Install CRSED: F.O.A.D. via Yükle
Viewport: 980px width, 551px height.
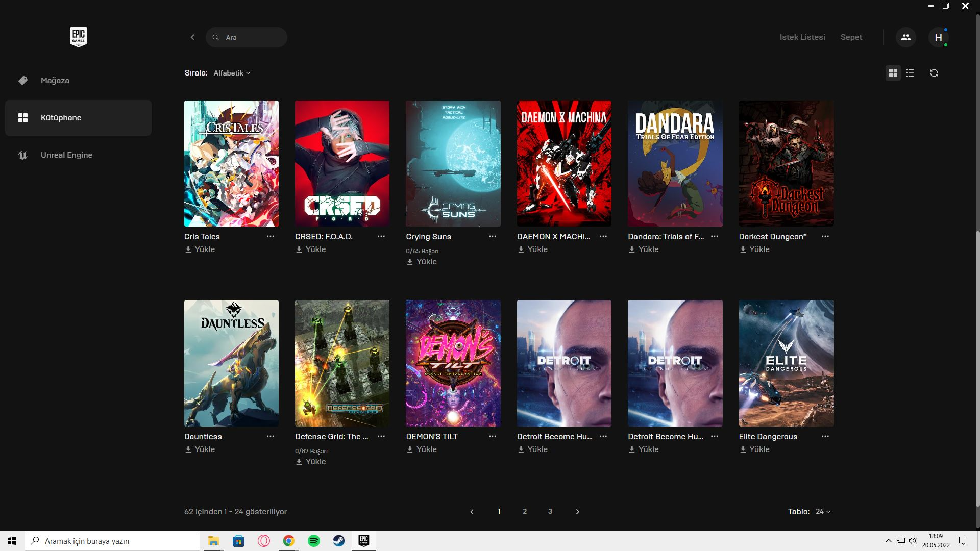pos(310,249)
